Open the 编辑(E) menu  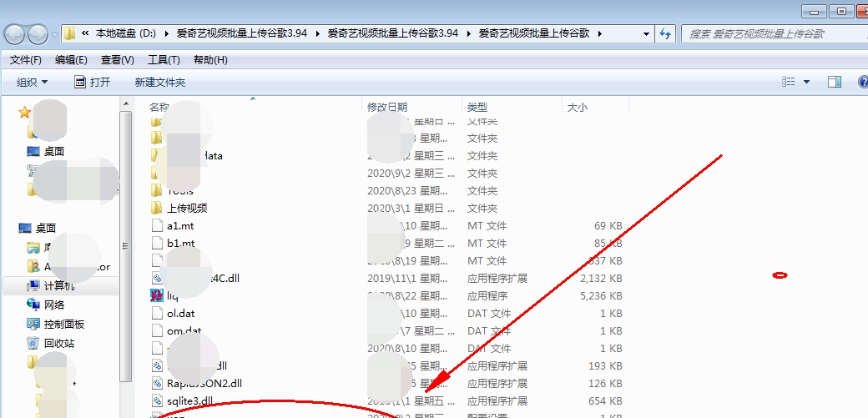[x=71, y=60]
